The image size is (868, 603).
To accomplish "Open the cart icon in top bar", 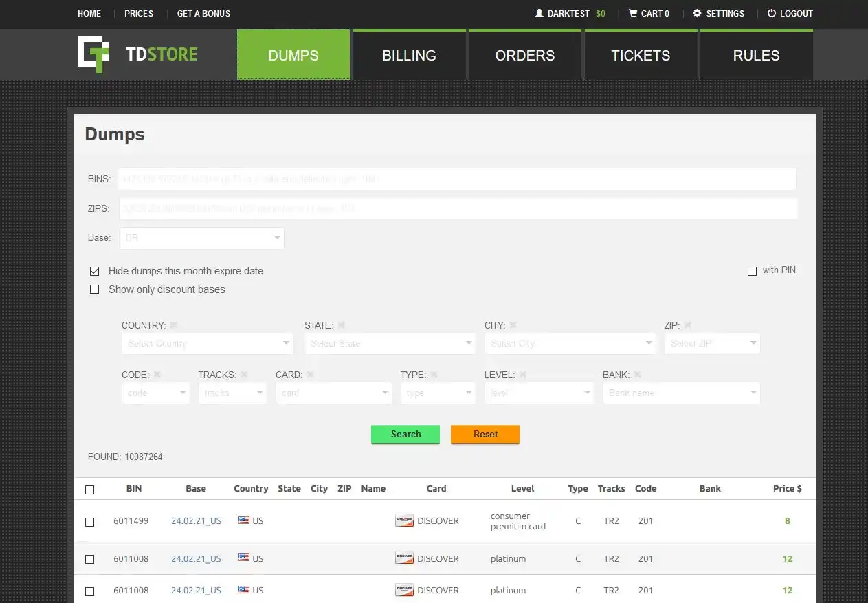I will [632, 13].
